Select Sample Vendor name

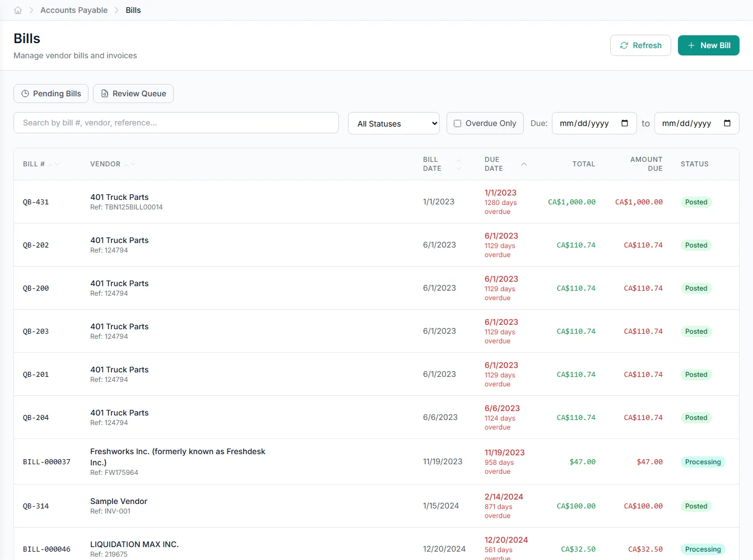pos(119,501)
